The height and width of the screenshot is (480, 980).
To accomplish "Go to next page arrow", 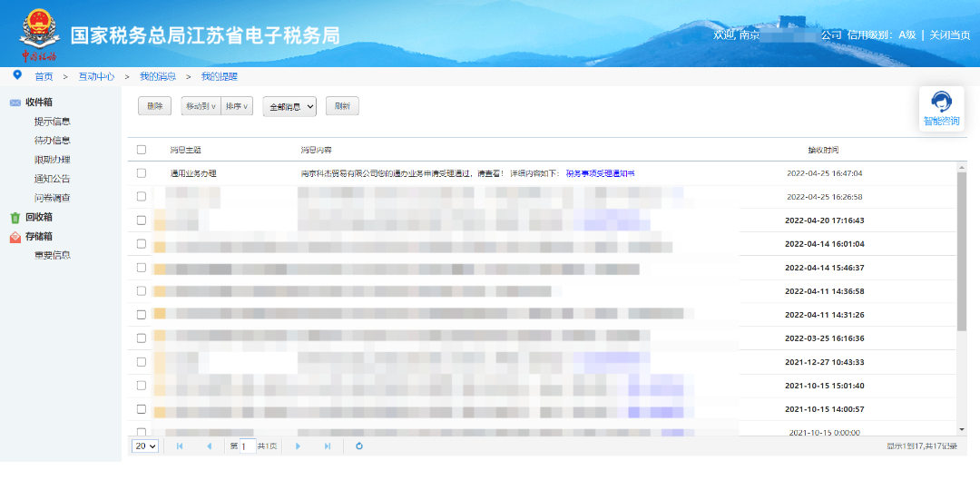I will point(298,446).
